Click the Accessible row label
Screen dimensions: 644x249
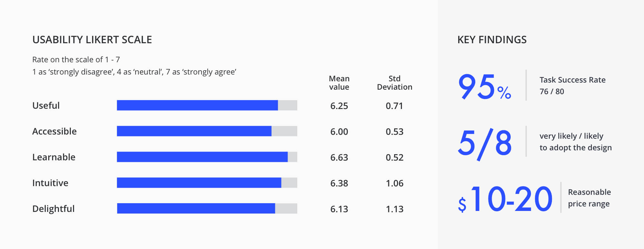(54, 131)
